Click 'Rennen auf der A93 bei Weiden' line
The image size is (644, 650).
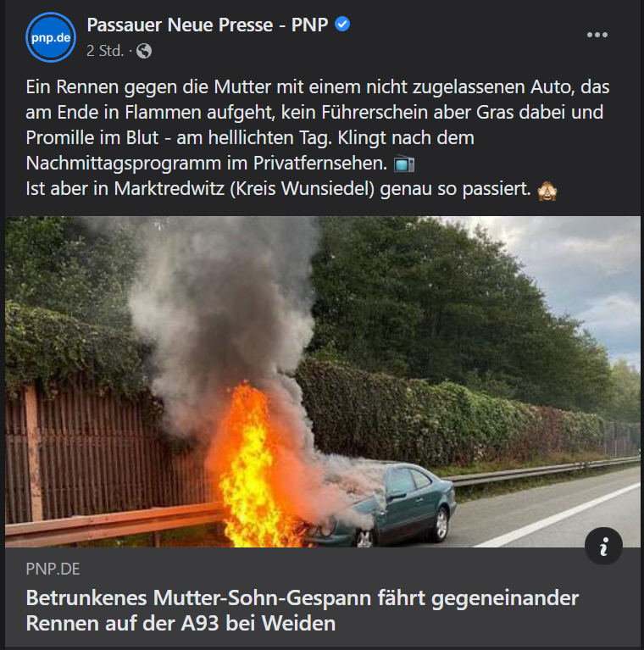pyautogui.click(x=180, y=623)
